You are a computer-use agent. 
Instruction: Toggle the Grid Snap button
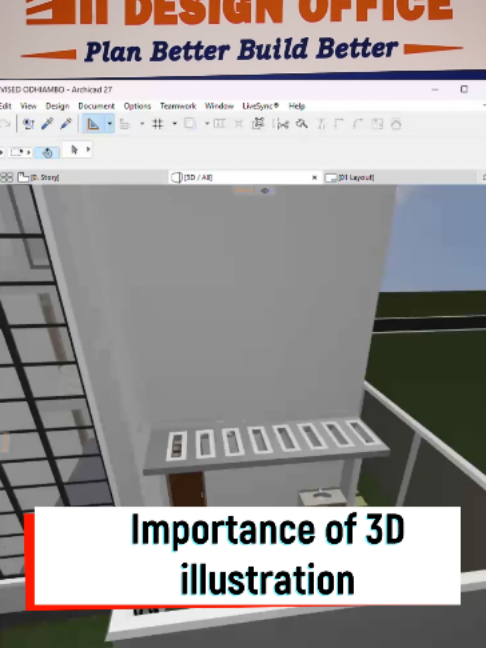tap(157, 124)
